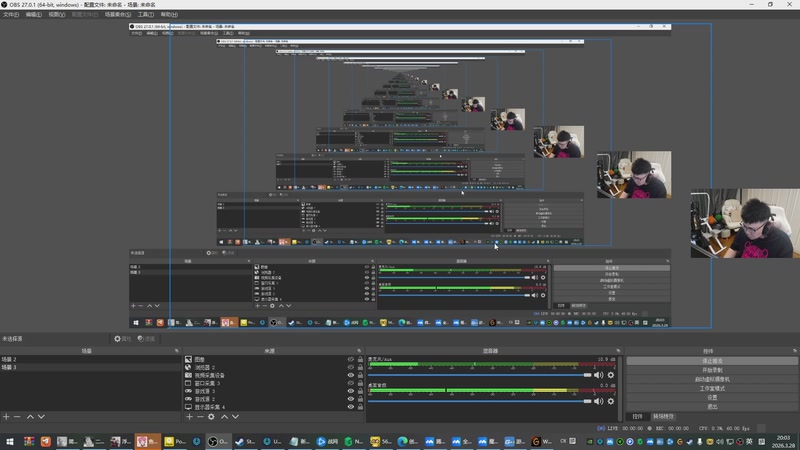Open the 滤镜 button above the Scenes panel
Screen dimensions: 800x450
pyautogui.click(x=146, y=339)
